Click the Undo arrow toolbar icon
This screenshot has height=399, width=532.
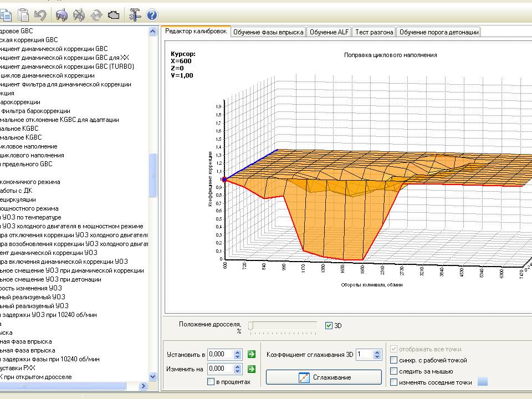point(40,15)
